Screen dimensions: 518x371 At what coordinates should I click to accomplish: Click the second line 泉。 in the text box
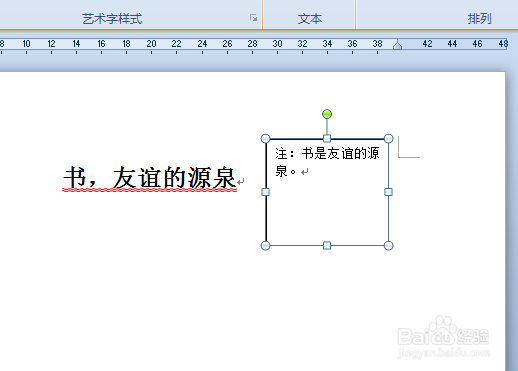pos(286,171)
